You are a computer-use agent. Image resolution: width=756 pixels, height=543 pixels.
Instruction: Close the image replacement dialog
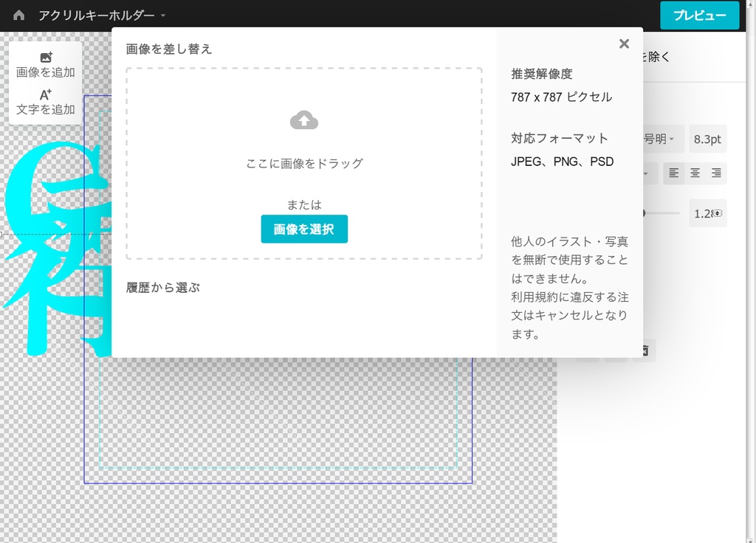tap(624, 44)
